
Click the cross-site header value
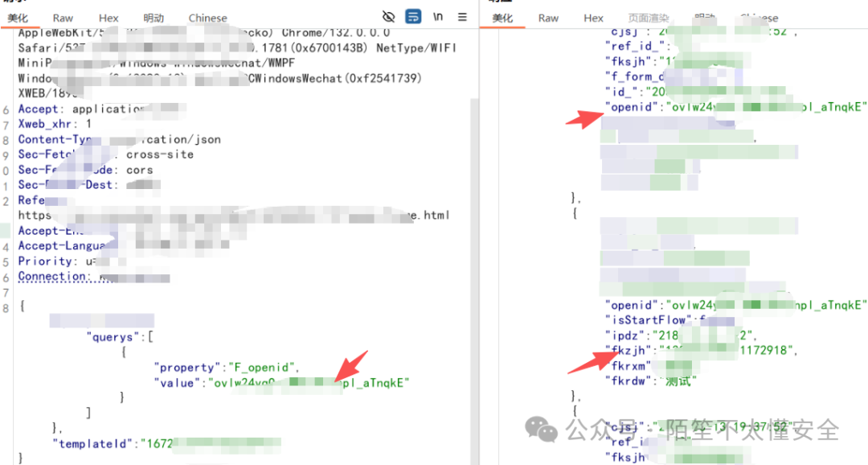(160, 154)
